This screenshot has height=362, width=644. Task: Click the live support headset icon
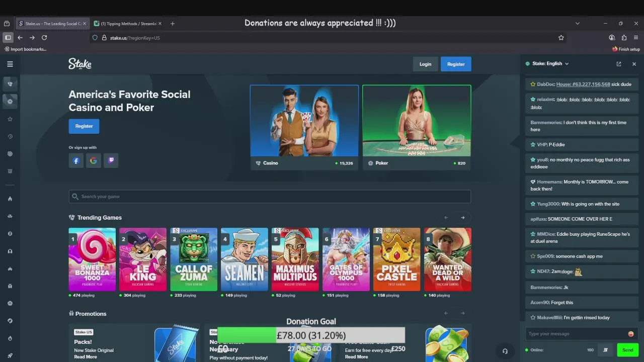point(505,351)
